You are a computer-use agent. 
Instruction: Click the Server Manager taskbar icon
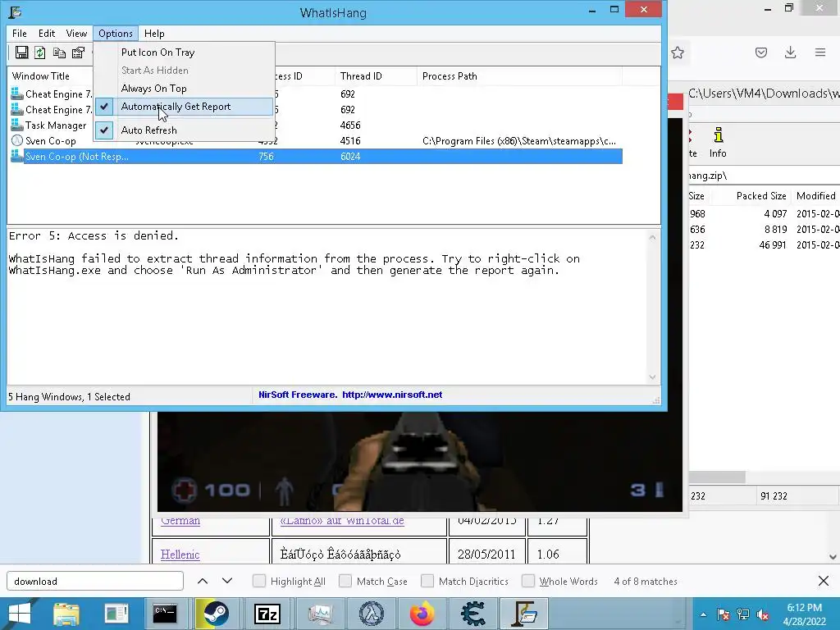(x=116, y=614)
